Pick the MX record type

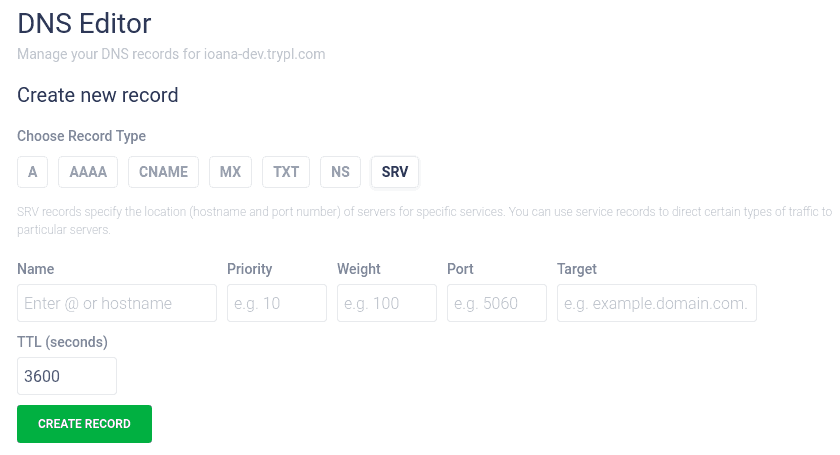(x=230, y=172)
